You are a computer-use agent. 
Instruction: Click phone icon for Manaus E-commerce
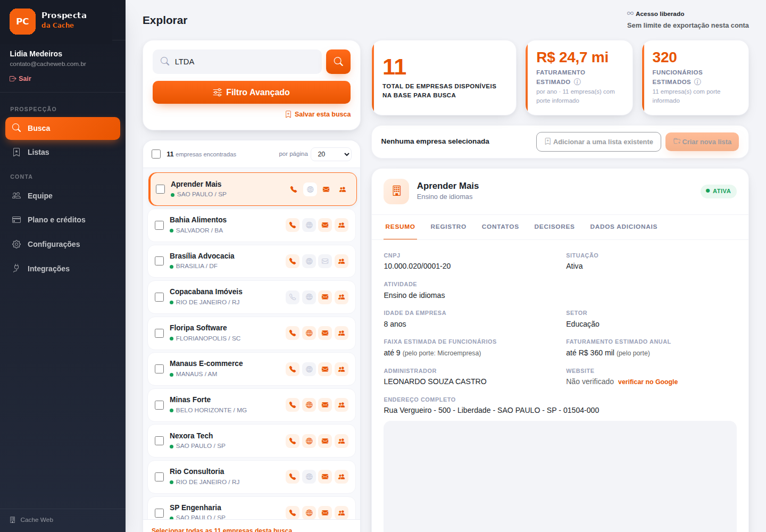point(293,369)
